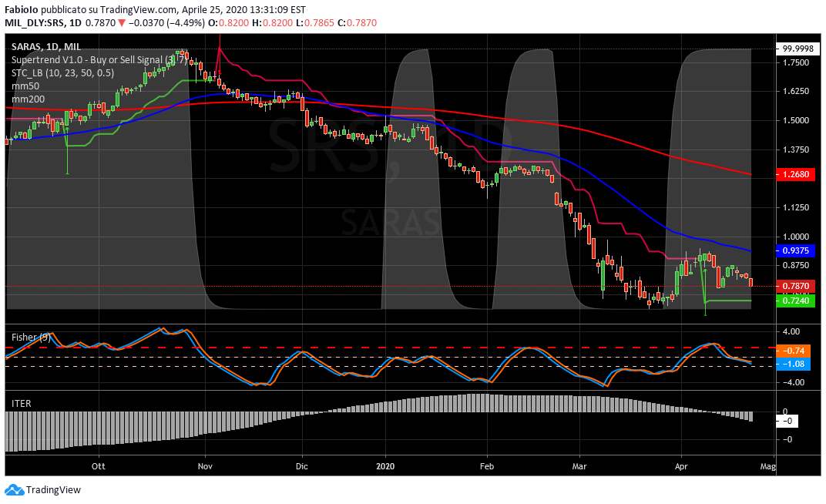Click the TradingView text link at bottom
The width and height of the screenshot is (826, 504).
[53, 489]
